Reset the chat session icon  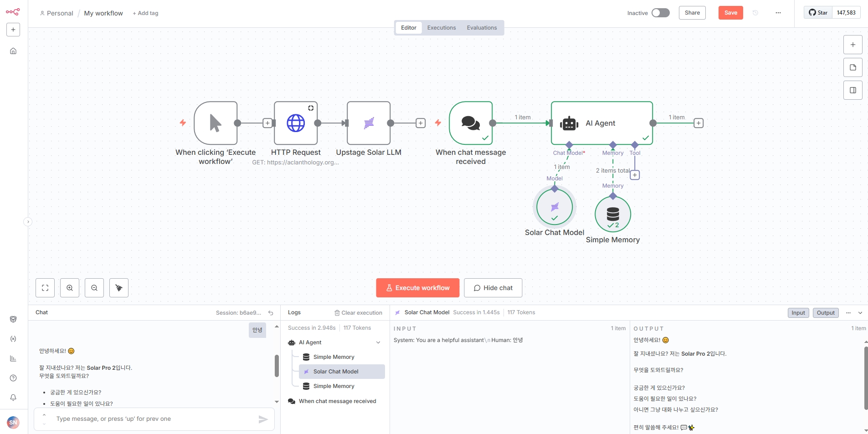[271, 313]
